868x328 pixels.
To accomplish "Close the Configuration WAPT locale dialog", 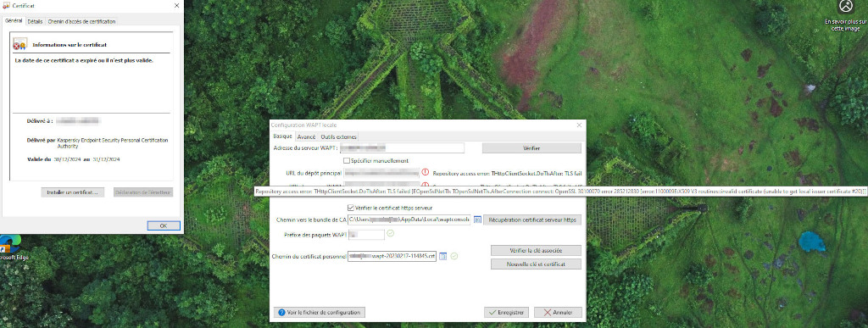I will point(579,125).
